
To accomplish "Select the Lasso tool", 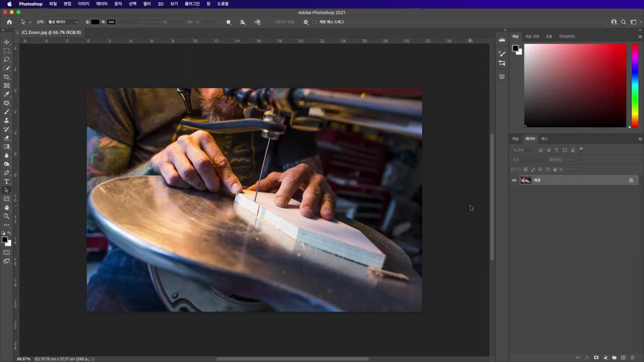I will point(6,59).
